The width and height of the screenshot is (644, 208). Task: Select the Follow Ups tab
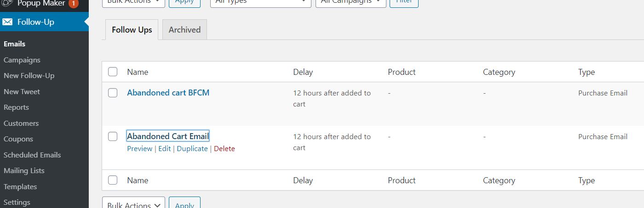[x=132, y=29]
